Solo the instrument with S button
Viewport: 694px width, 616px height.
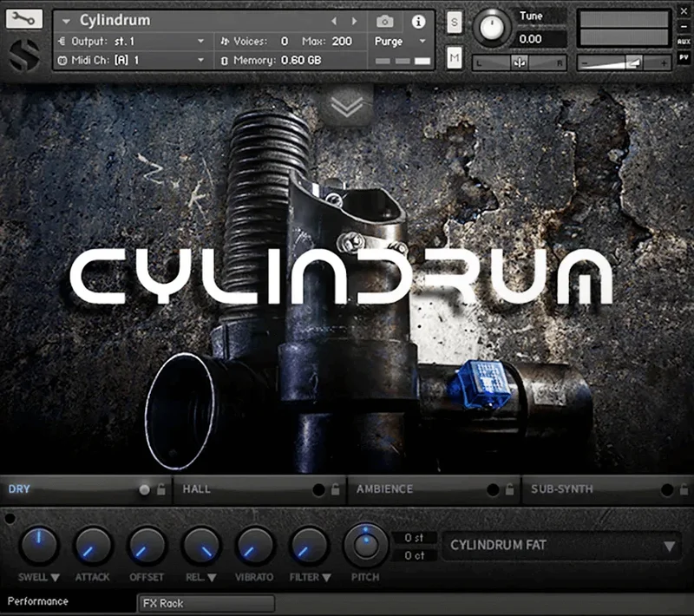tap(454, 23)
